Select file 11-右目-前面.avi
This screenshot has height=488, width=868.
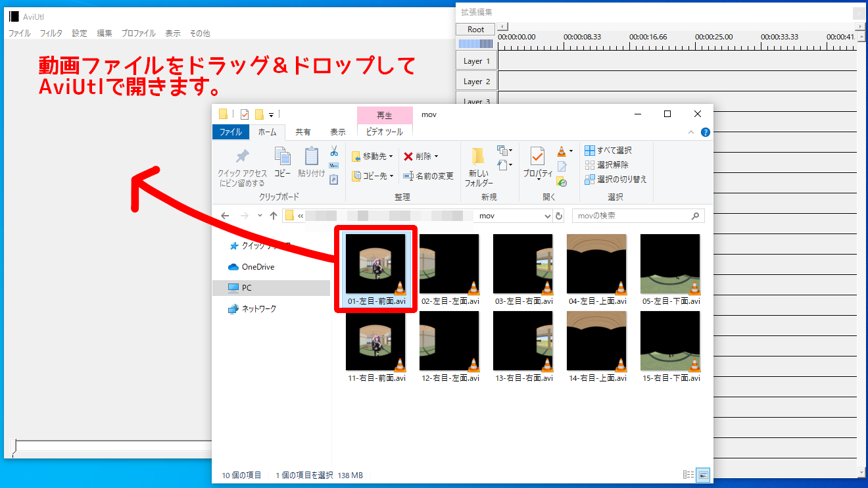pyautogui.click(x=377, y=347)
